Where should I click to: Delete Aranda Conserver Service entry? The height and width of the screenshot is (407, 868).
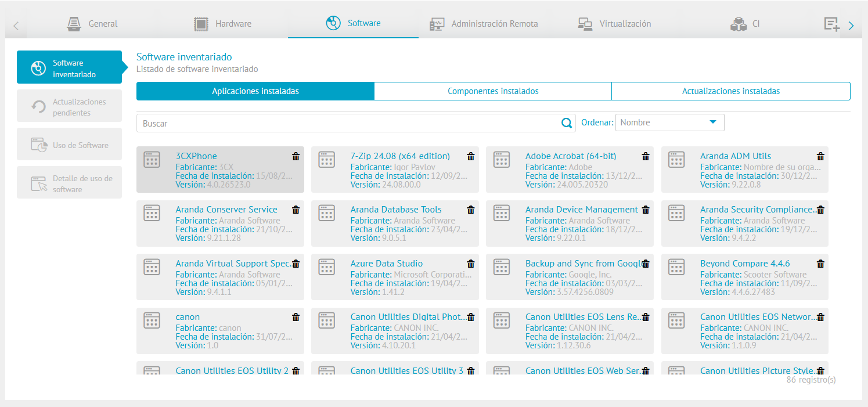click(x=296, y=210)
